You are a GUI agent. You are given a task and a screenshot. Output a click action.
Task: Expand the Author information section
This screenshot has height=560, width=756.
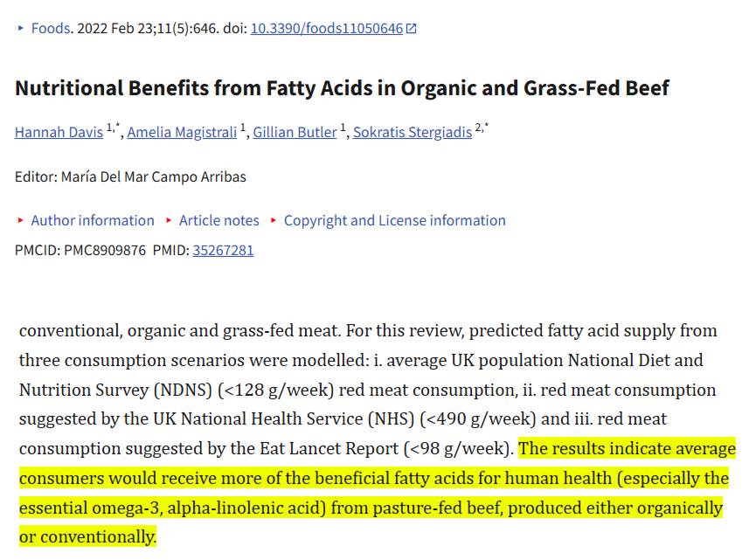pyautogui.click(x=93, y=220)
